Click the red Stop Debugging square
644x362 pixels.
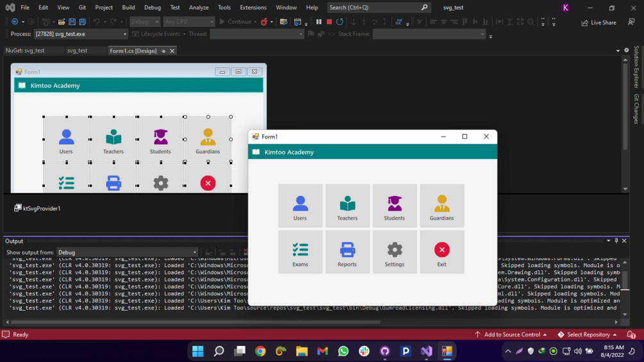pyautogui.click(x=329, y=22)
